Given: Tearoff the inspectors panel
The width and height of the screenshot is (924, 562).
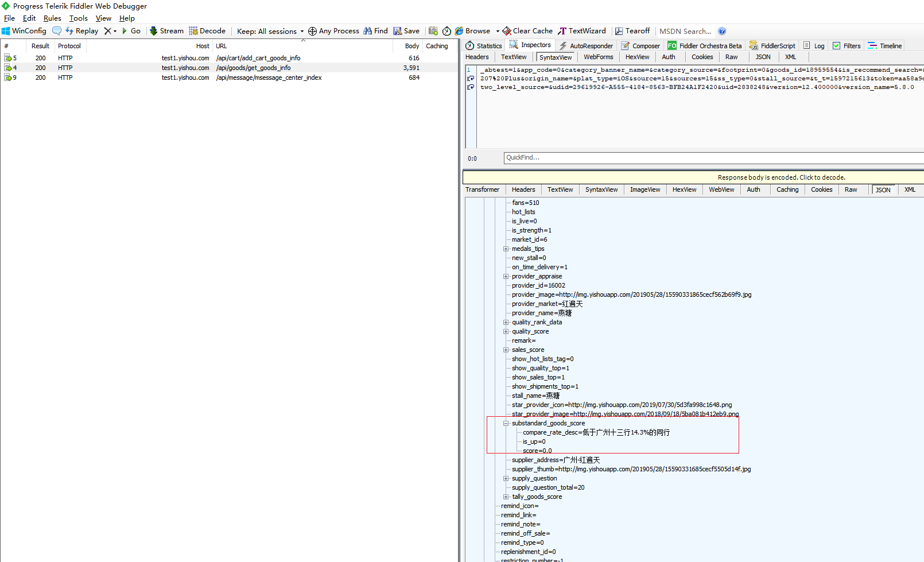Looking at the screenshot, I should pyautogui.click(x=632, y=31).
